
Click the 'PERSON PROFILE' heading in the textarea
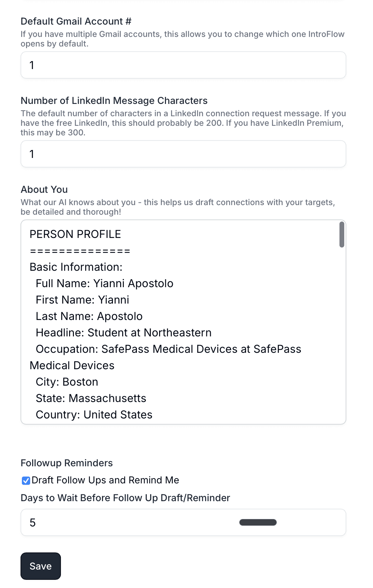tap(75, 234)
